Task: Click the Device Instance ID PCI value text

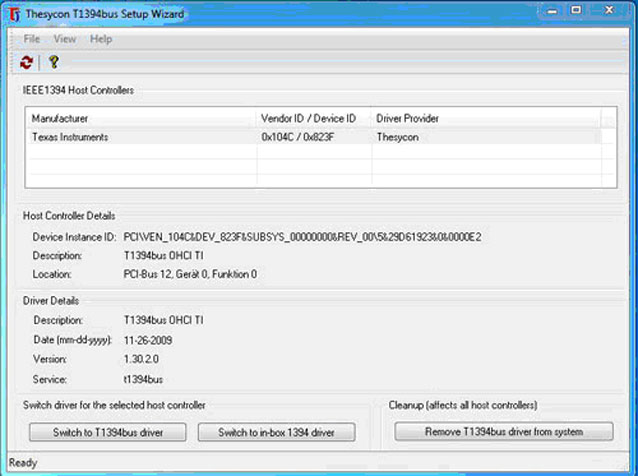Action: coord(302,237)
